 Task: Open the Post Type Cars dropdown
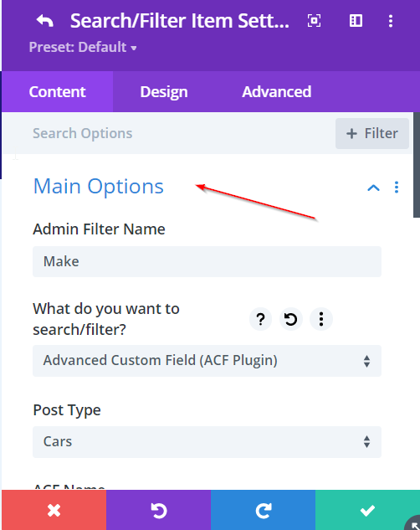[207, 442]
